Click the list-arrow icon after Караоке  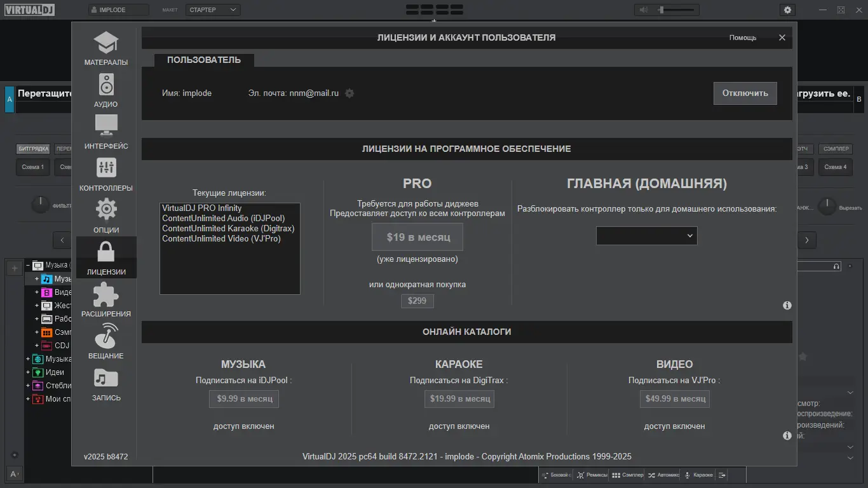click(722, 475)
